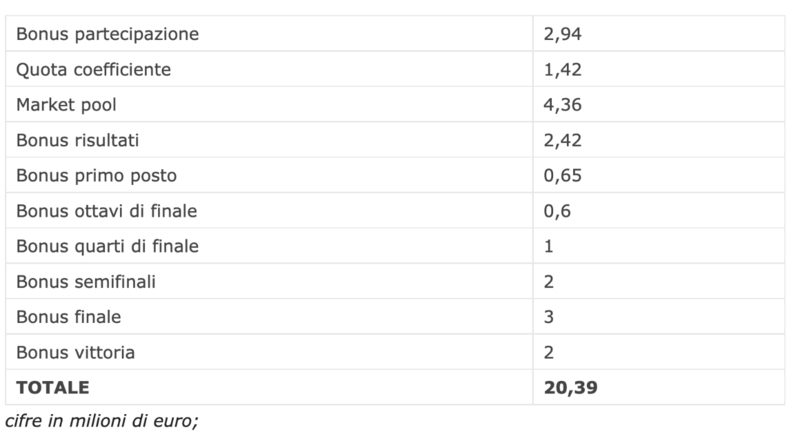This screenshot has width=800, height=441.
Task: Select the 0,65 value cell
Action: 561,176
